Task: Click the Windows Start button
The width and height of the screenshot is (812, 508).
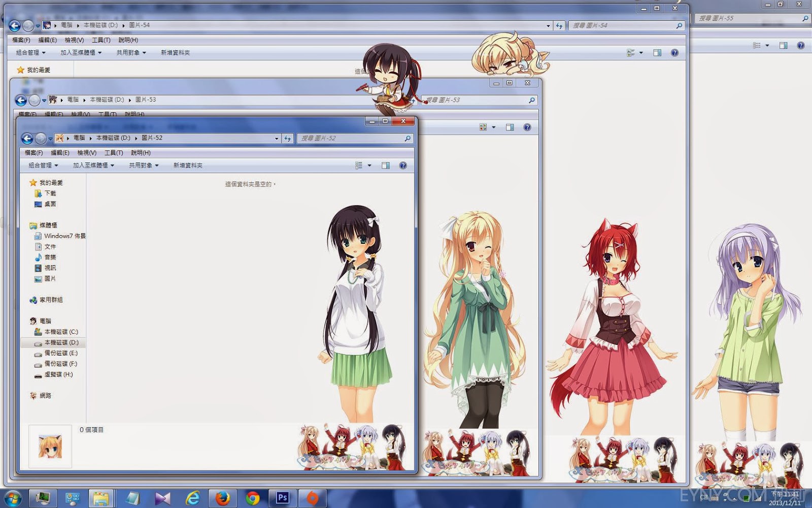Action: click(13, 498)
